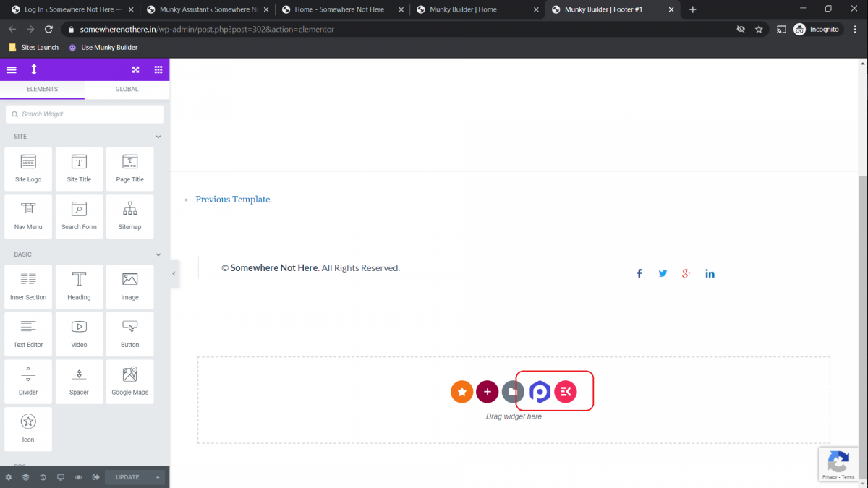Select the Button widget
This screenshot has height=488, width=868.
130,335
